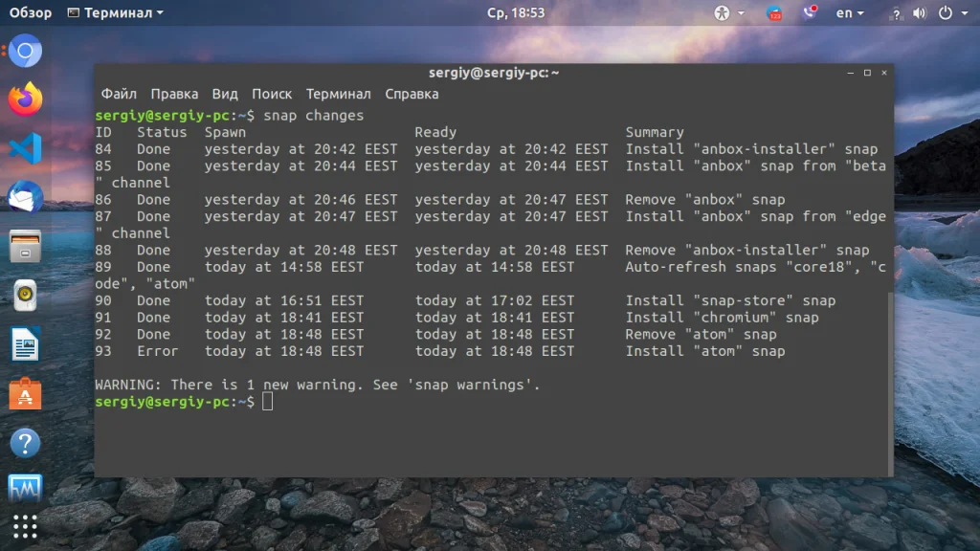Open the Поиск menu
This screenshot has height=551, width=980.
272,94
